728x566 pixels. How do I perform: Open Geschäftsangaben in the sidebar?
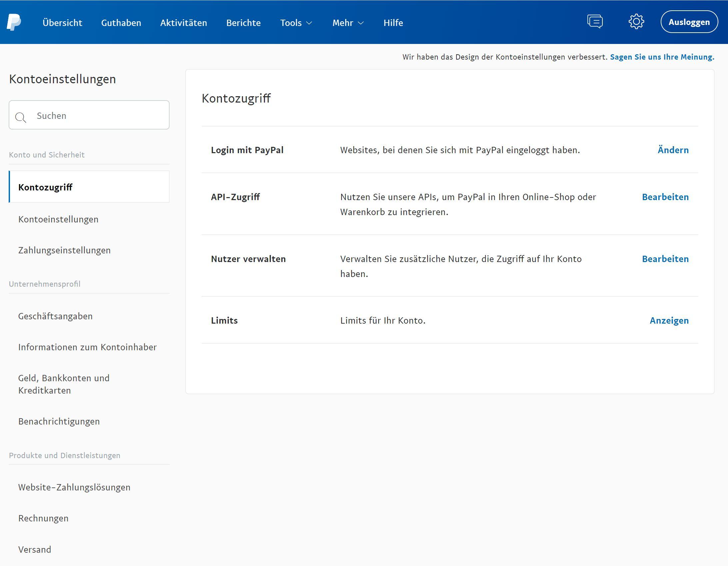[55, 316]
